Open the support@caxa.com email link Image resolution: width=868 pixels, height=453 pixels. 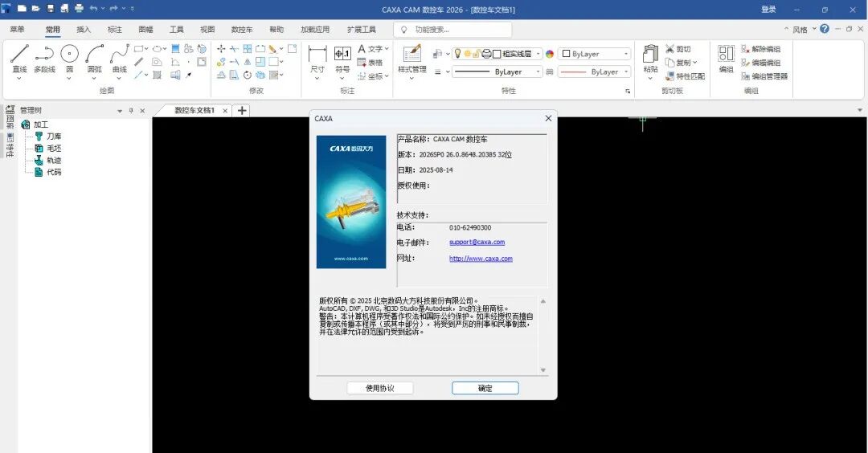click(x=477, y=243)
